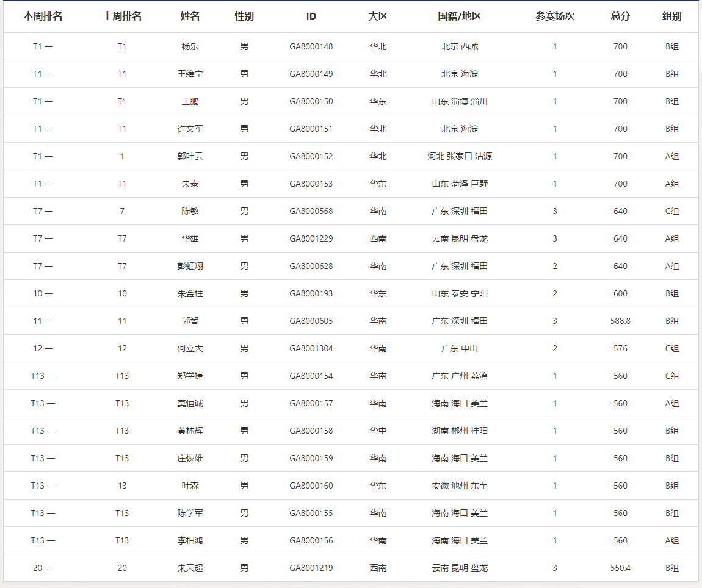702x588 pixels.
Task: Select player name 朱天超
Action: [x=190, y=568]
